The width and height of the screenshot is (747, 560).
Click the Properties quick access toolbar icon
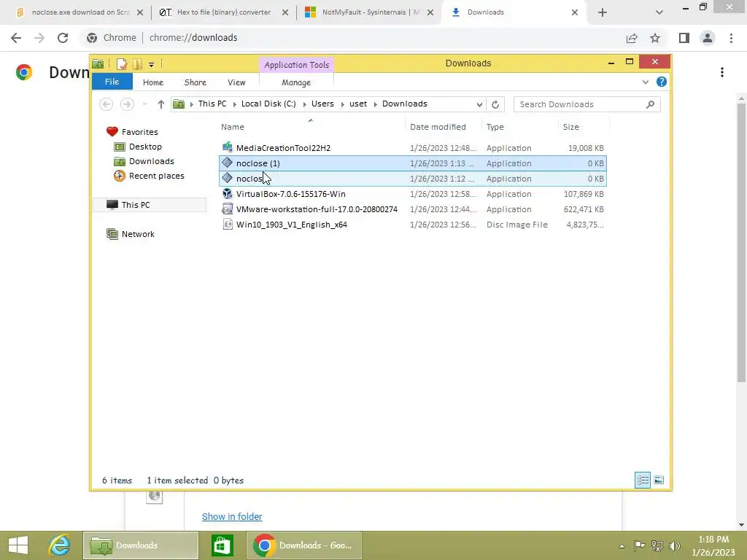coord(122,64)
